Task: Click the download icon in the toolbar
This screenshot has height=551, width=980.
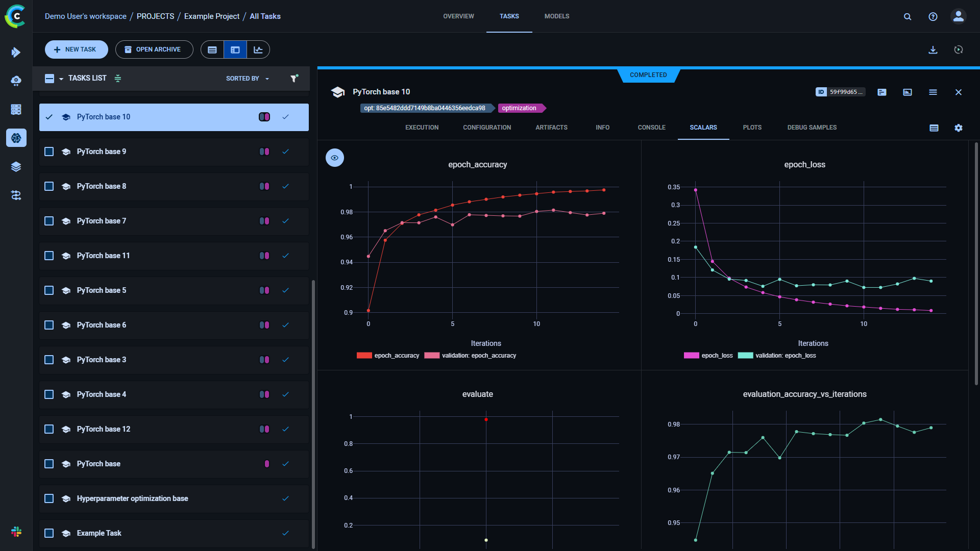Action: click(x=933, y=49)
